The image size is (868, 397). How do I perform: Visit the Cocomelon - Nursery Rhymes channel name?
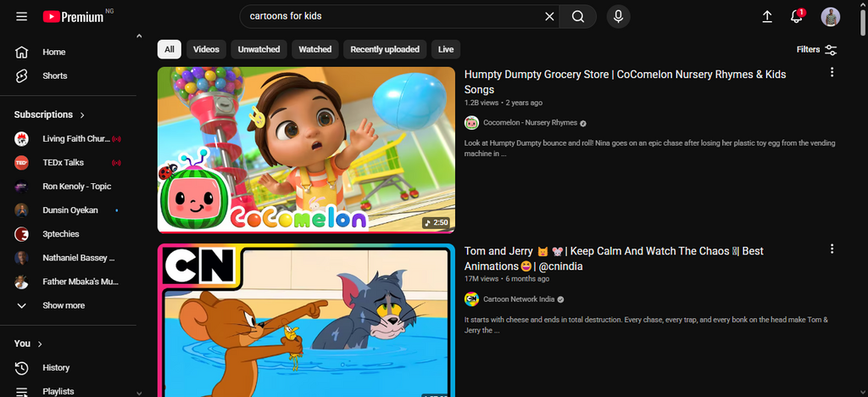point(531,123)
